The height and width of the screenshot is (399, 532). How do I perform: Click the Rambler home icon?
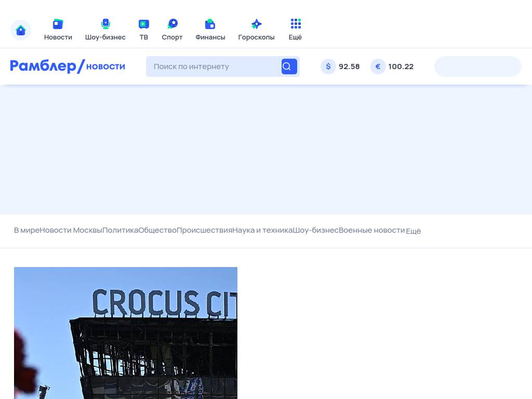21,30
